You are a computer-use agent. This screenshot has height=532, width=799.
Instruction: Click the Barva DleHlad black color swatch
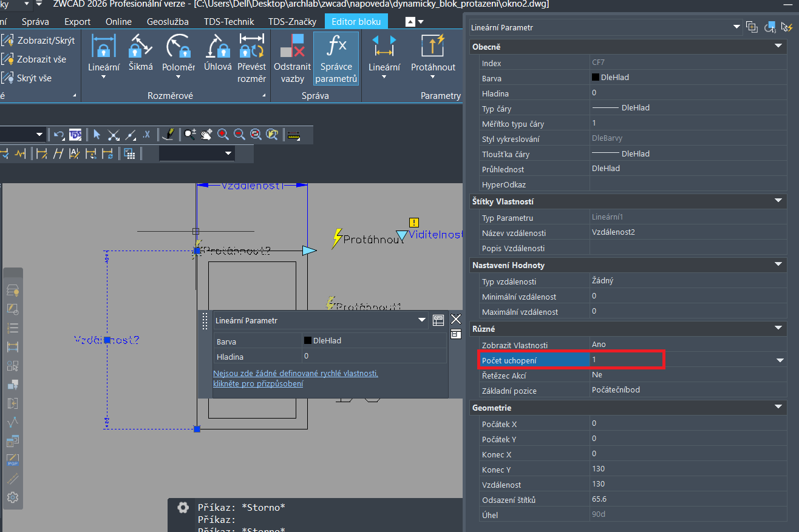click(596, 78)
